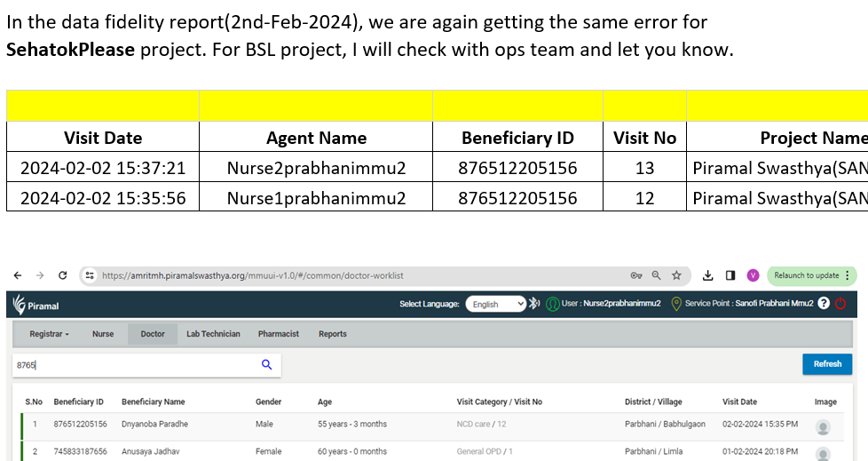Viewport: 868px width, 461px height.
Task: Open the help question mark icon
Action: coord(824,303)
